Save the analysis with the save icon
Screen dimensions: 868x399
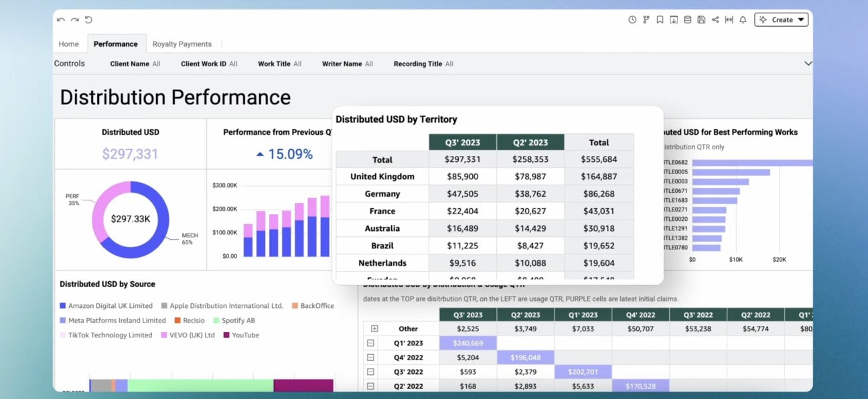pos(701,19)
